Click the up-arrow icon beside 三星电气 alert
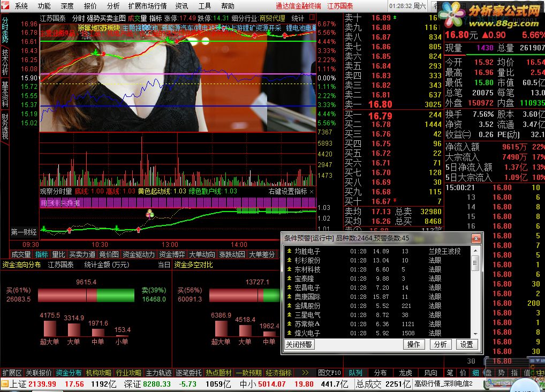 click(x=289, y=314)
